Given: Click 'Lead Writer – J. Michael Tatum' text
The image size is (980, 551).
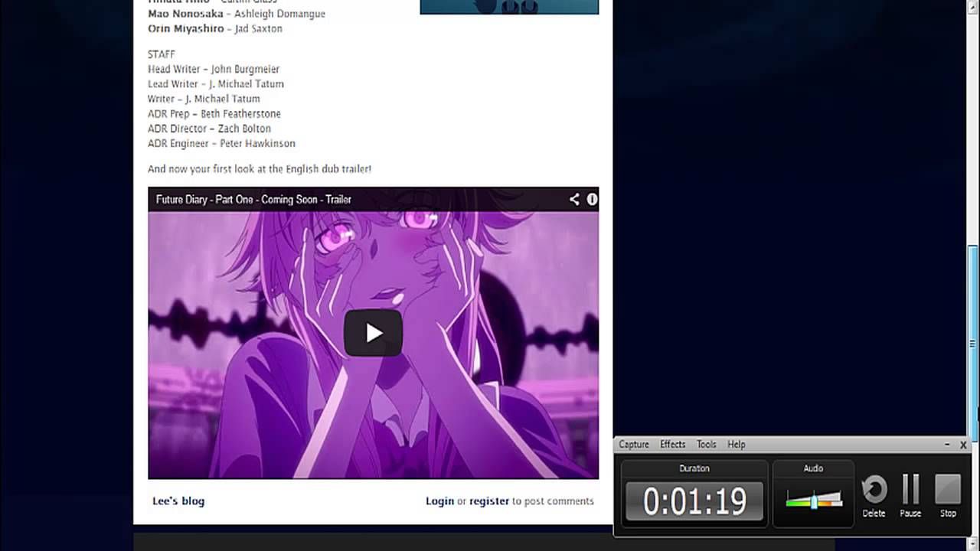Looking at the screenshot, I should pyautogui.click(x=216, y=83).
